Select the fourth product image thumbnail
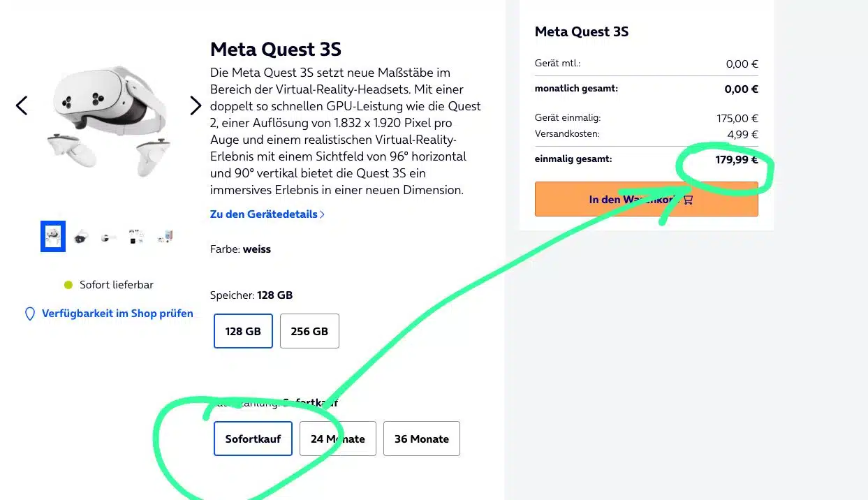The height and width of the screenshot is (500, 868). 137,237
